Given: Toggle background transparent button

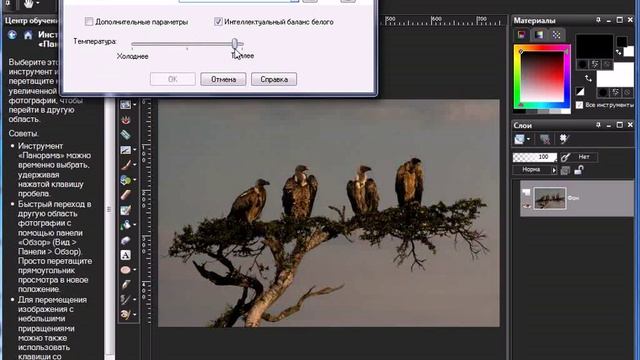Looking at the screenshot, I should [628, 93].
